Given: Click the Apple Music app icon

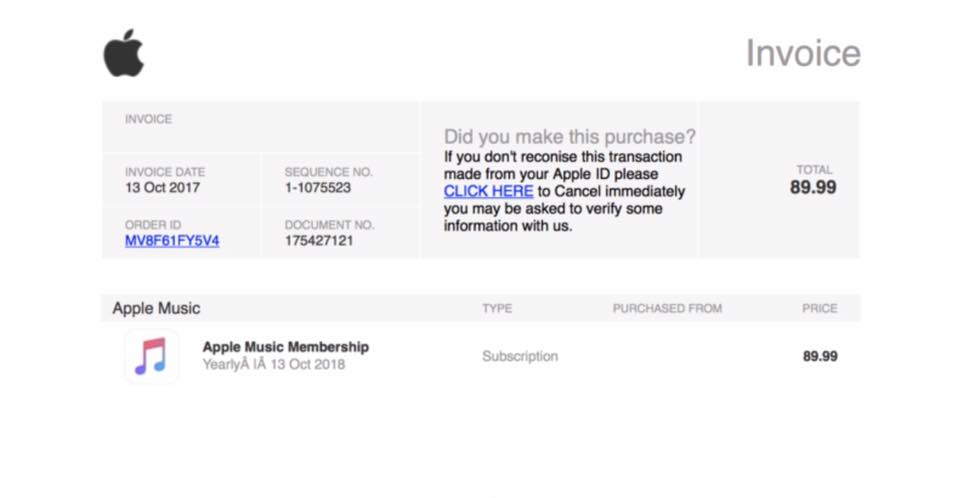Looking at the screenshot, I should (151, 356).
